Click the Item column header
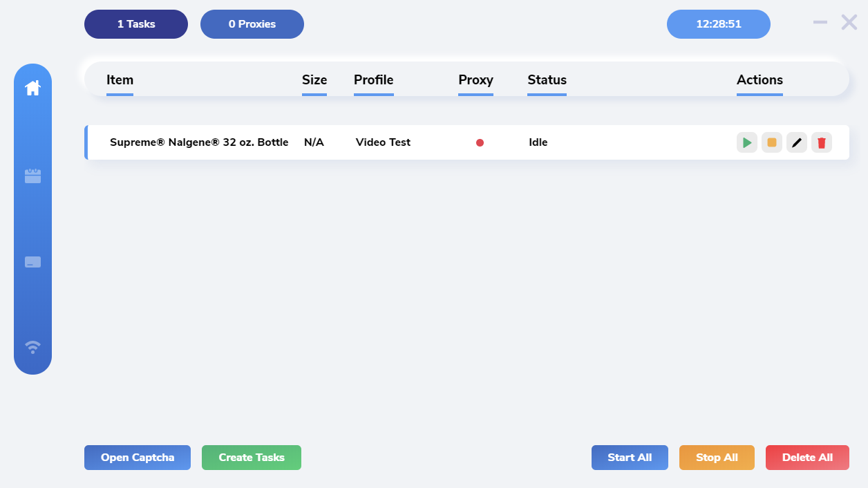Image resolution: width=868 pixels, height=488 pixels. tap(120, 80)
